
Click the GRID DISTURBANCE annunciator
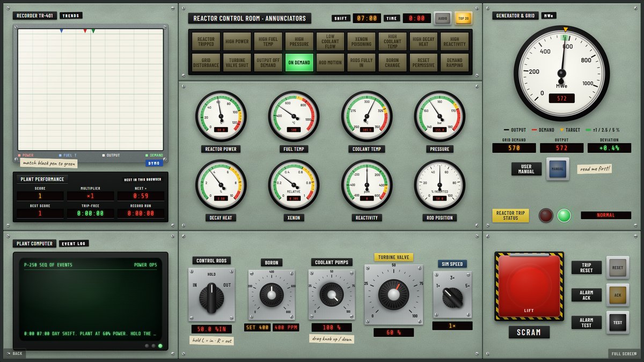coord(206,62)
